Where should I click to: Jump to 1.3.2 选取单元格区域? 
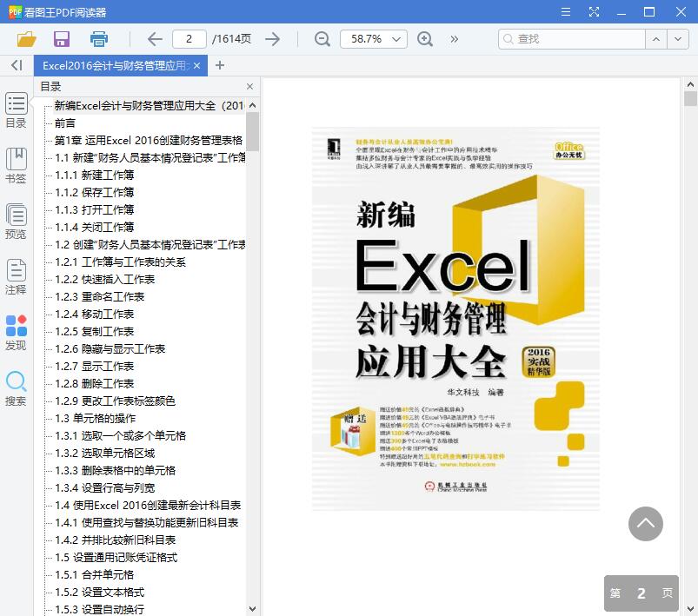click(104, 453)
